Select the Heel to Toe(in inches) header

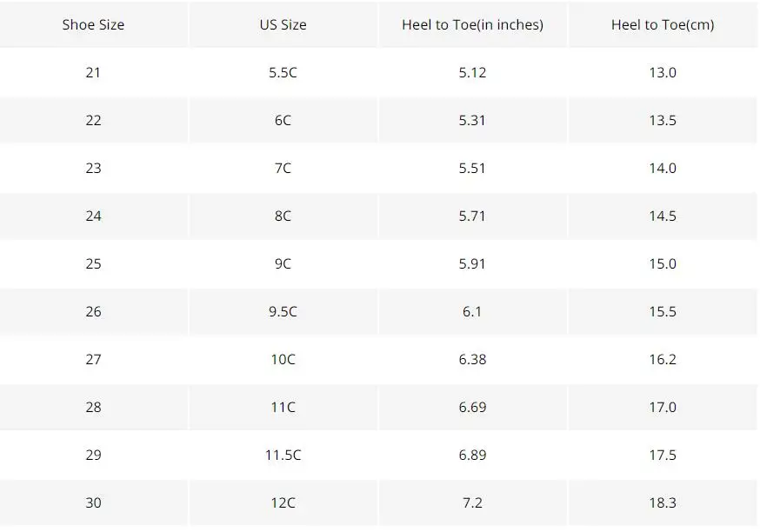point(472,24)
